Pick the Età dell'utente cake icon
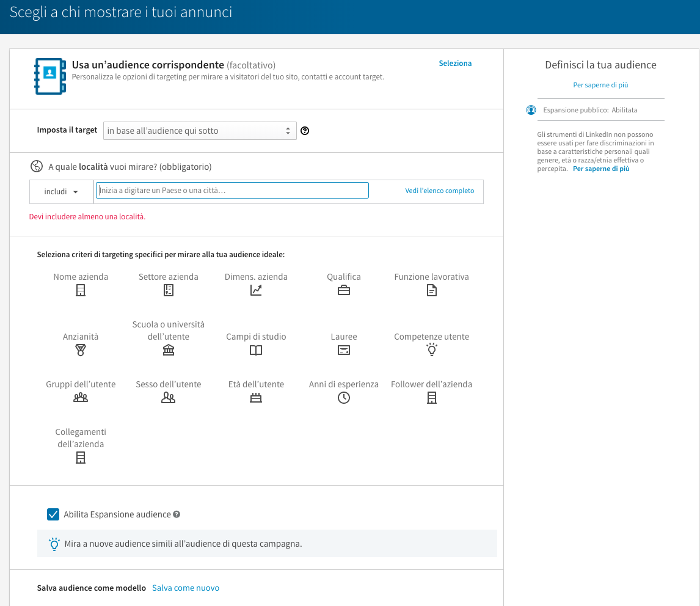 click(x=256, y=398)
